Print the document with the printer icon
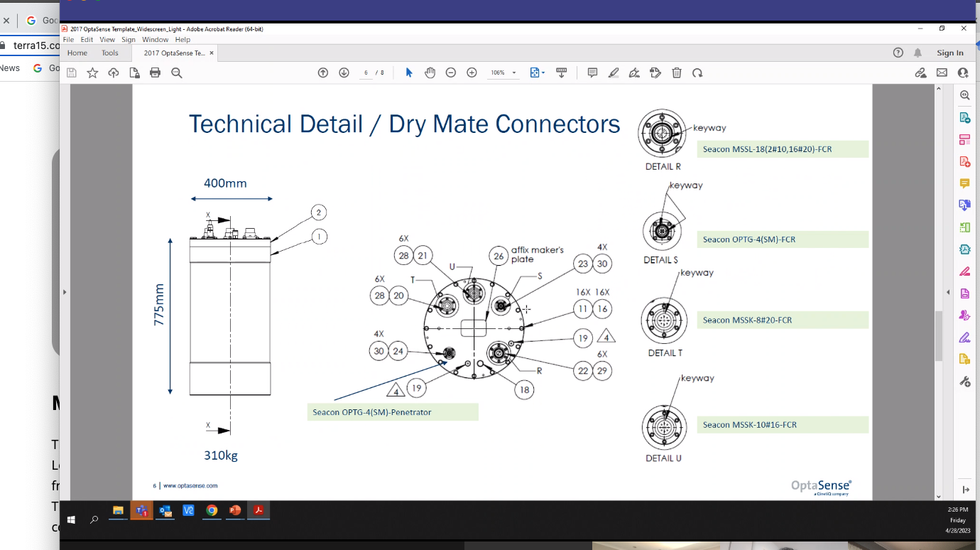Viewport: 980px width, 550px height. [156, 72]
